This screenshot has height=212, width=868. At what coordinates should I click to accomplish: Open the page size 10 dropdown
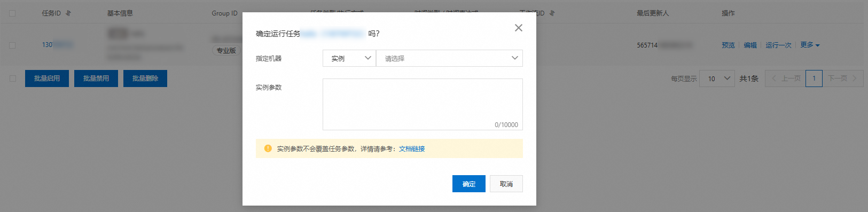coord(717,78)
